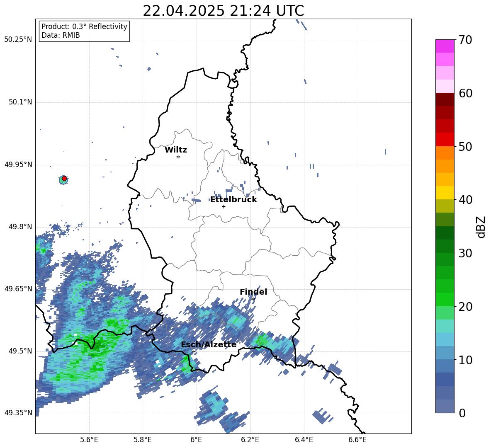Click the magenta top segment of the colorbar
This screenshot has height=448, width=491.
[445, 46]
